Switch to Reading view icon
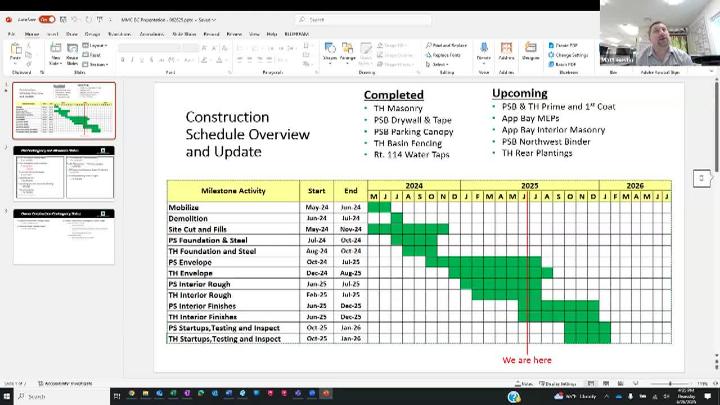This screenshot has height=405, width=720. point(621,383)
